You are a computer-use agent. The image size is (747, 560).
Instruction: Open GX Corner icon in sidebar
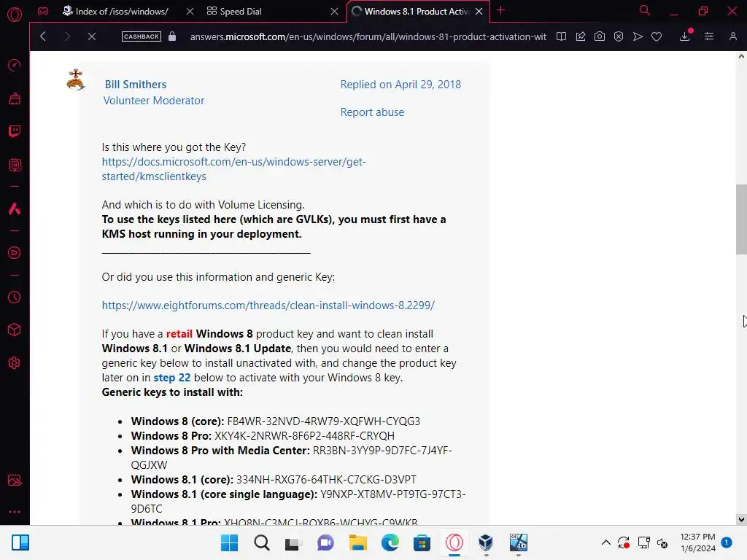coord(15,98)
